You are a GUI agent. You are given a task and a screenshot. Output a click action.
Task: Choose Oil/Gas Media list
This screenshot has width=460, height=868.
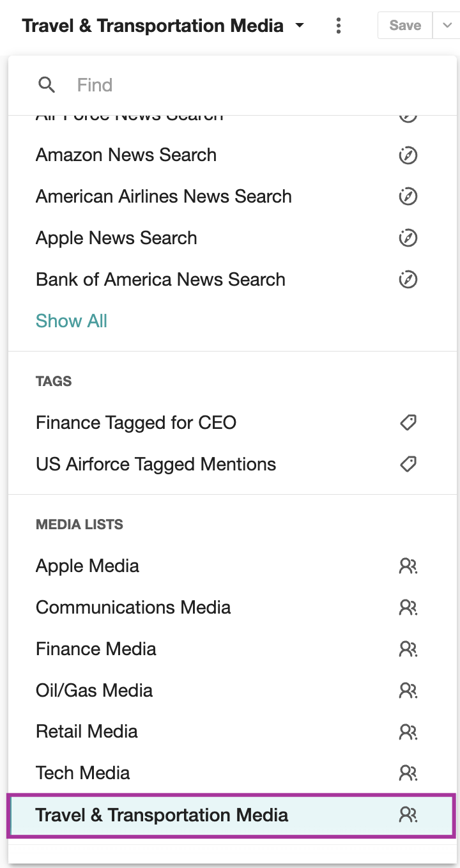pos(232,690)
